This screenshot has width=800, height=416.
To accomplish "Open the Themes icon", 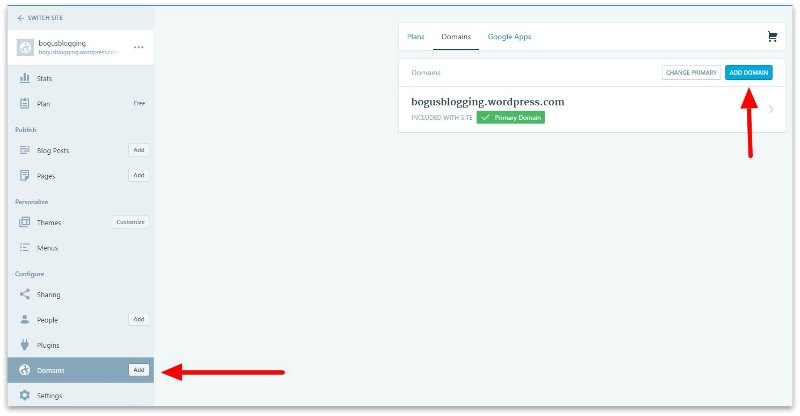I will pos(24,222).
